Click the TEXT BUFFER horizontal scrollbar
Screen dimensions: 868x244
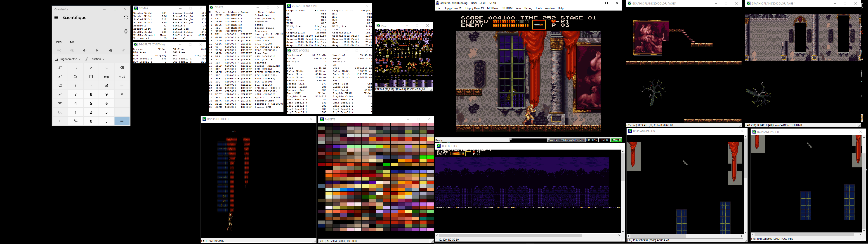[x=528, y=235]
